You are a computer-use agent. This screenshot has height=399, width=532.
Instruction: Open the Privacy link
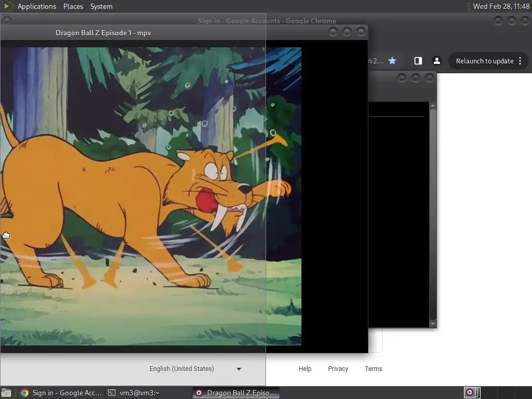tap(338, 369)
